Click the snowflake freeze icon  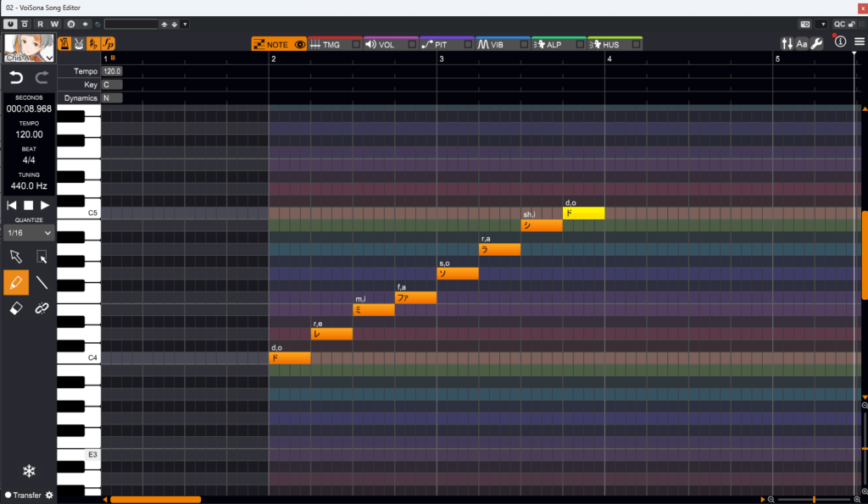(x=29, y=471)
